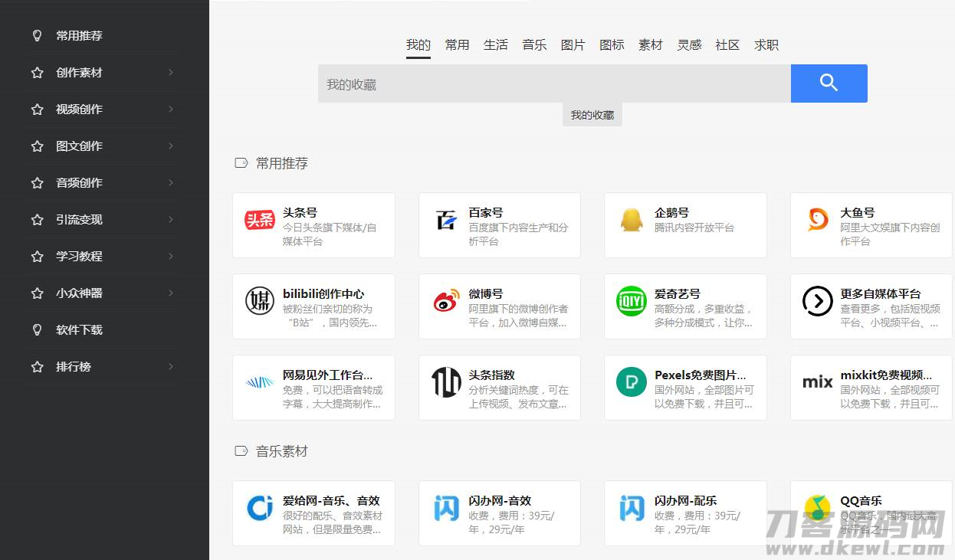Select the 我的 search tab
This screenshot has width=955, height=560.
click(418, 45)
